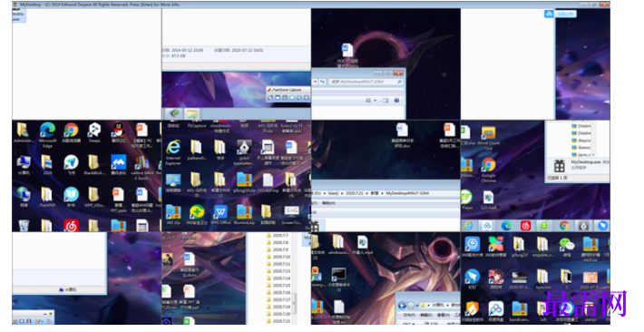Click MyDesktop4Win7-32bit in the address path
Screen dimensions: 644x332
[407, 193]
